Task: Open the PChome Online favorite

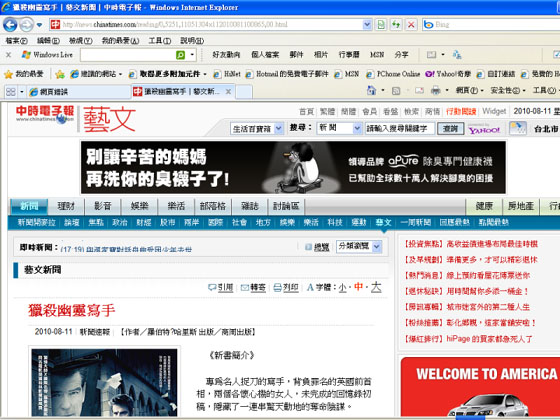Action: (393, 74)
